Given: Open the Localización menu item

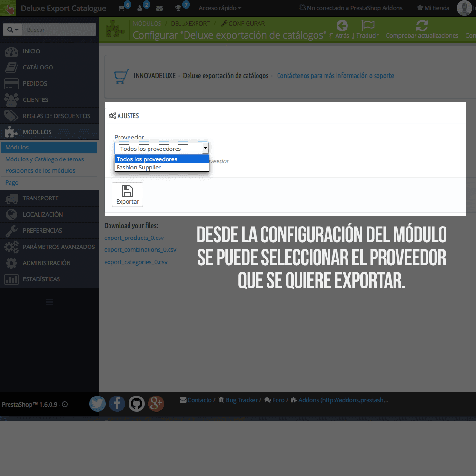Looking at the screenshot, I should (x=50, y=214).
